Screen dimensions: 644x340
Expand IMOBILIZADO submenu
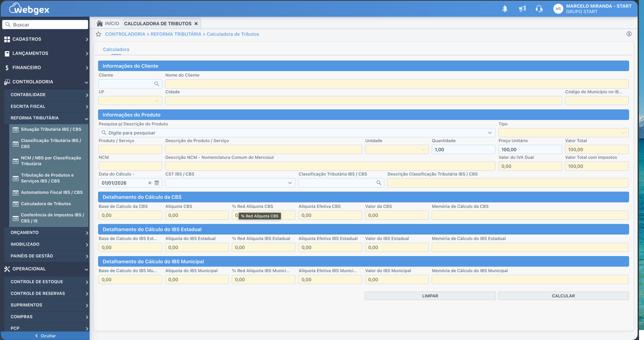(47, 244)
